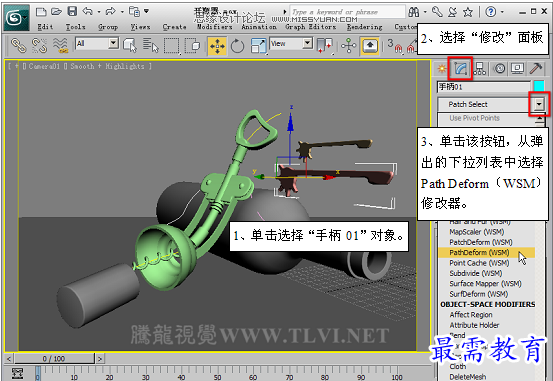Toggle the Window/Crossing selection button
The image size is (553, 381).
pos(193,46)
